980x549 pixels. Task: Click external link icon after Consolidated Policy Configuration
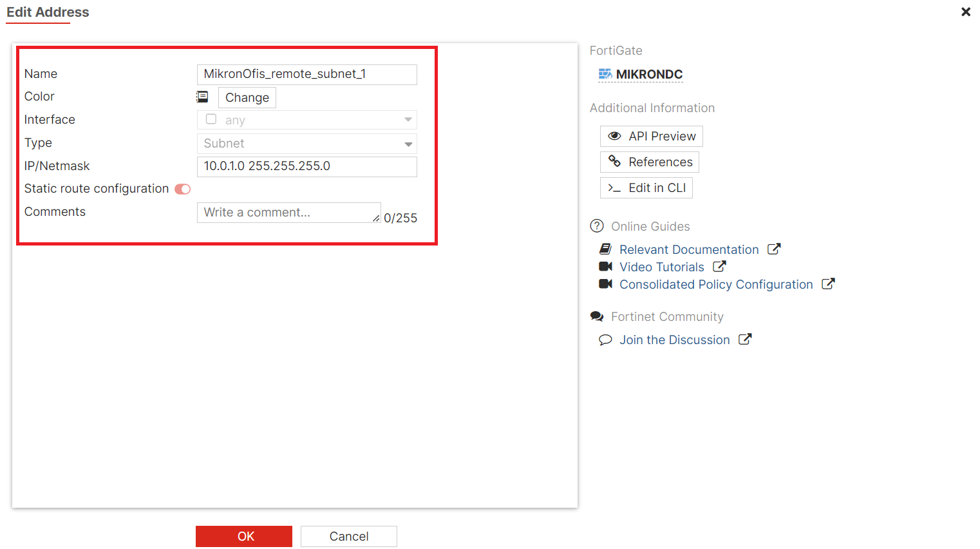click(828, 284)
